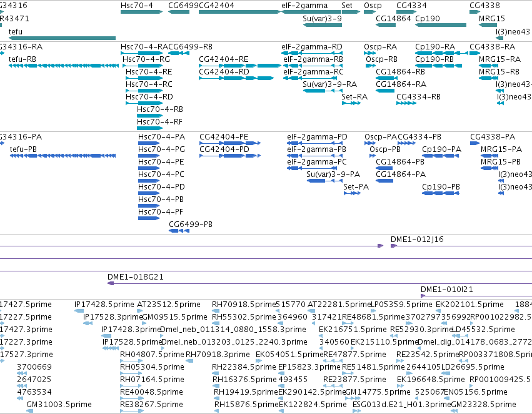The height and width of the screenshot is (414, 532).
Task: Click protein MRG15-PB label
Action: (501, 161)
